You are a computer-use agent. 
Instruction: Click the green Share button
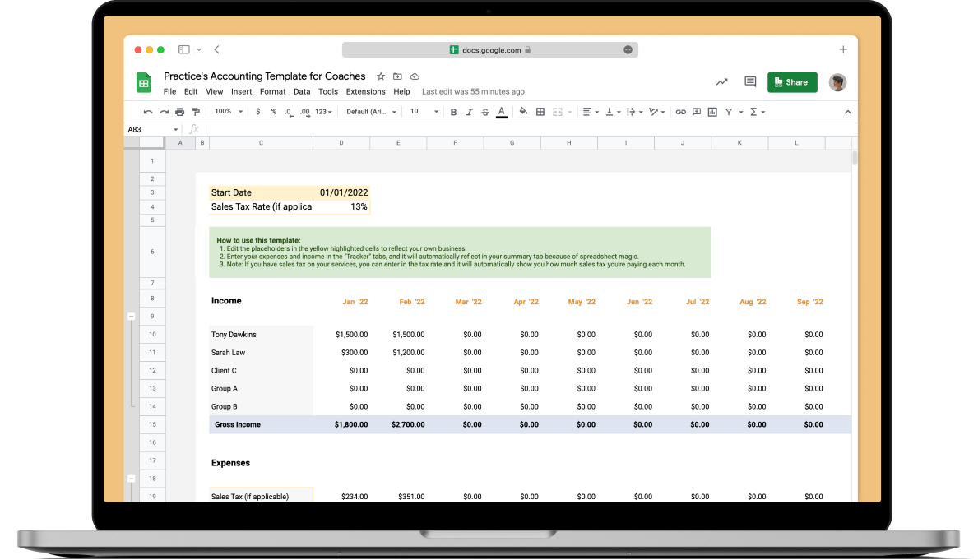click(792, 82)
